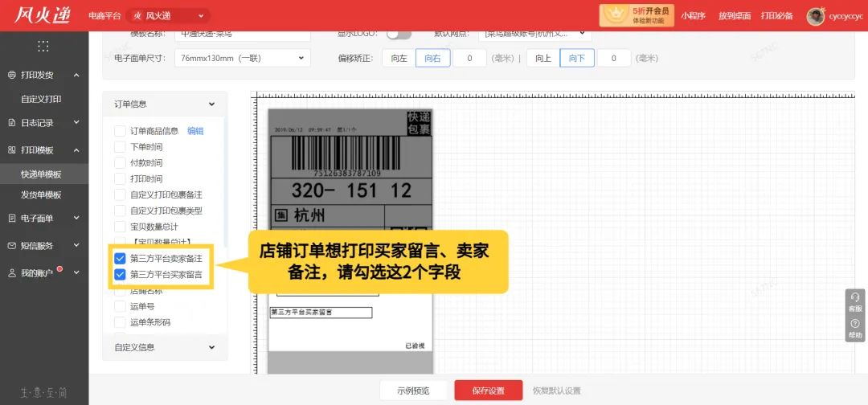The width and height of the screenshot is (868, 405).
Task: Open 打印必备 in the top bar
Action: [x=776, y=16]
